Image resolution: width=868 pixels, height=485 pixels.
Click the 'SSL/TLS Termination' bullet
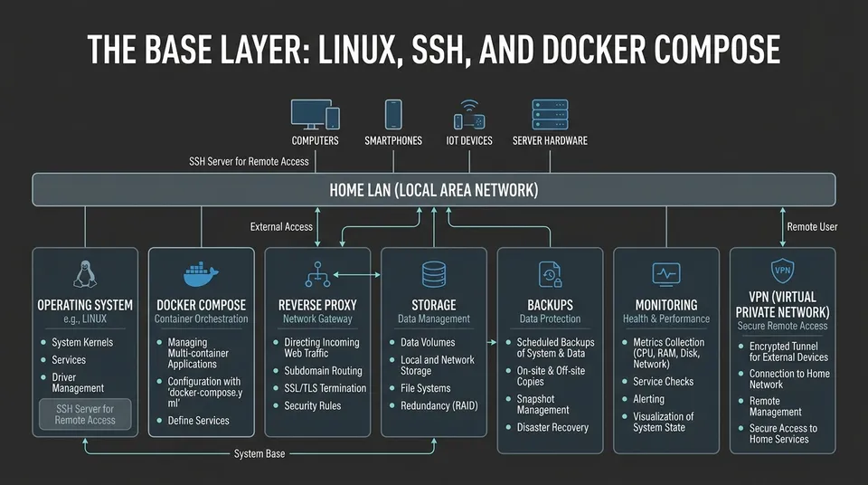pos(325,388)
